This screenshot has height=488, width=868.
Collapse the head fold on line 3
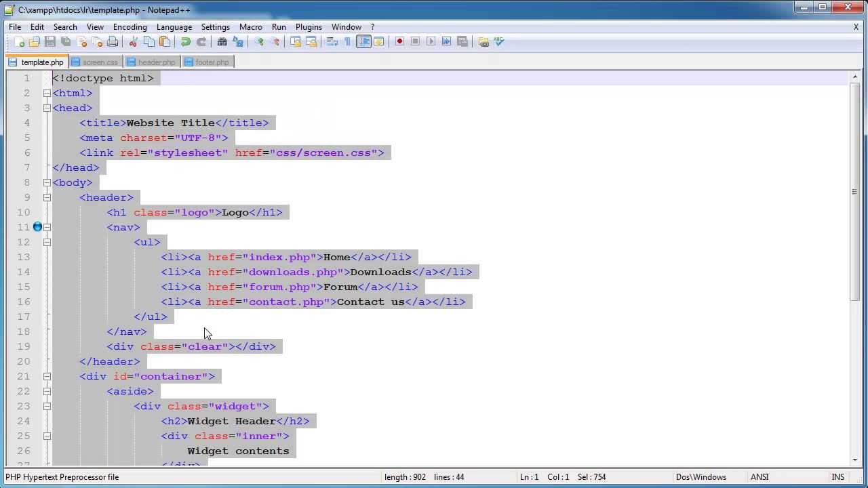47,108
